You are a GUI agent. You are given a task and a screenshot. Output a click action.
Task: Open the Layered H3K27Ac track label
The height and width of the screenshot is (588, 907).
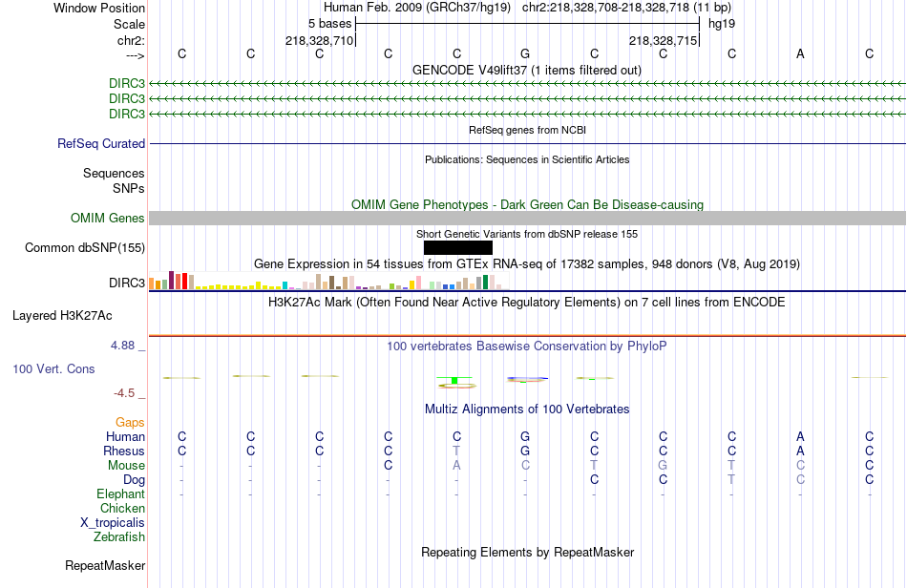62,316
